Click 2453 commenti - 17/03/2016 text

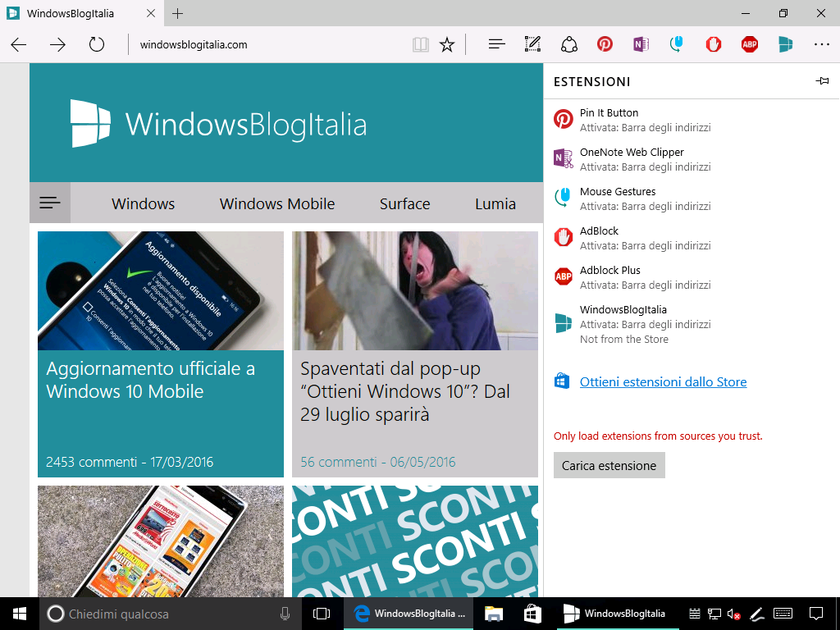point(130,462)
